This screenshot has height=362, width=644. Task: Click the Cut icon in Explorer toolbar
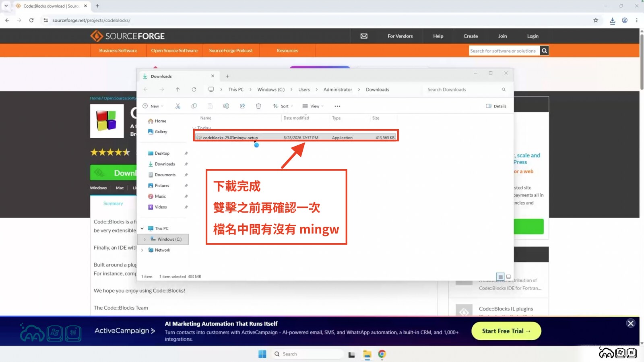coord(178,106)
